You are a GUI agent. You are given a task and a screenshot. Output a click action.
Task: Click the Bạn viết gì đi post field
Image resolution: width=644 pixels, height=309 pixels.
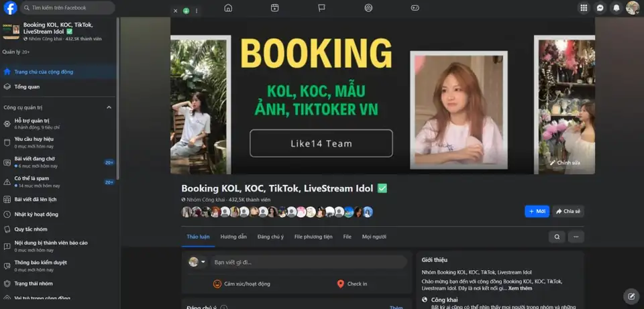[x=309, y=262]
